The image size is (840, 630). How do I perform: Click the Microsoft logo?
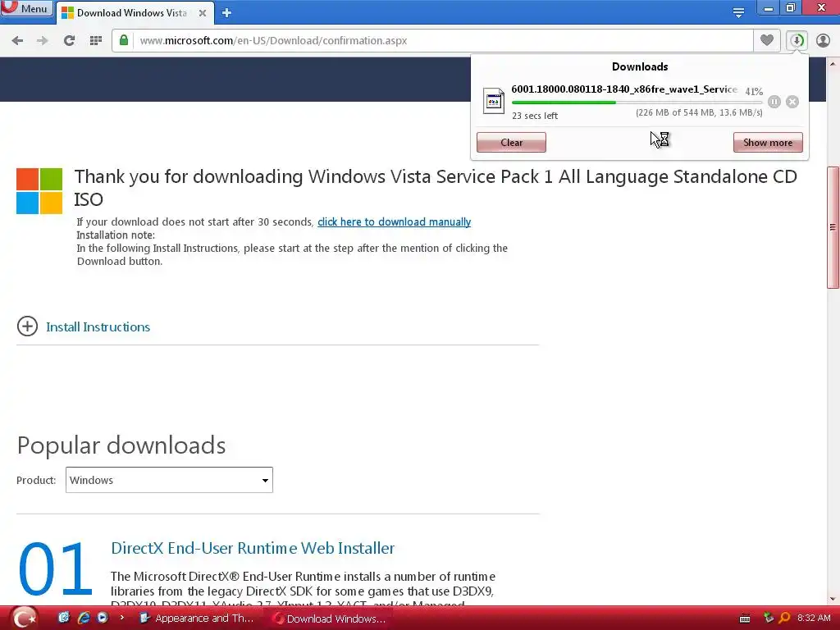[39, 191]
